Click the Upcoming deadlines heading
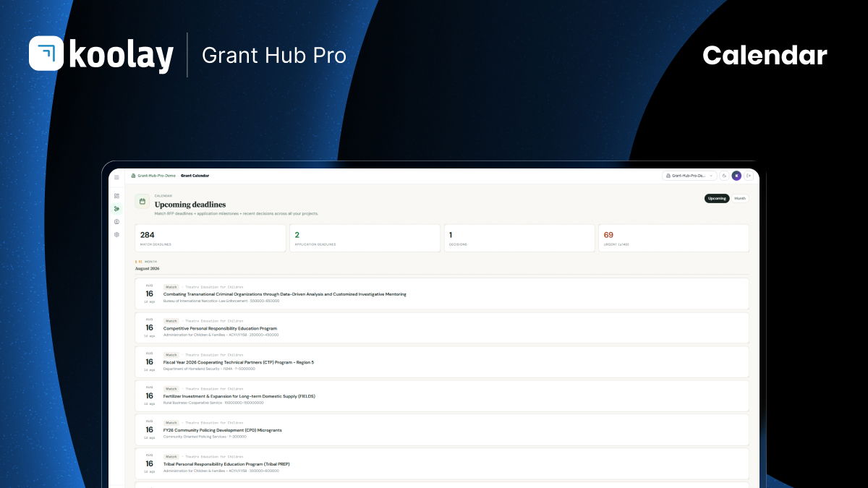The height and width of the screenshot is (488, 868). coord(190,205)
